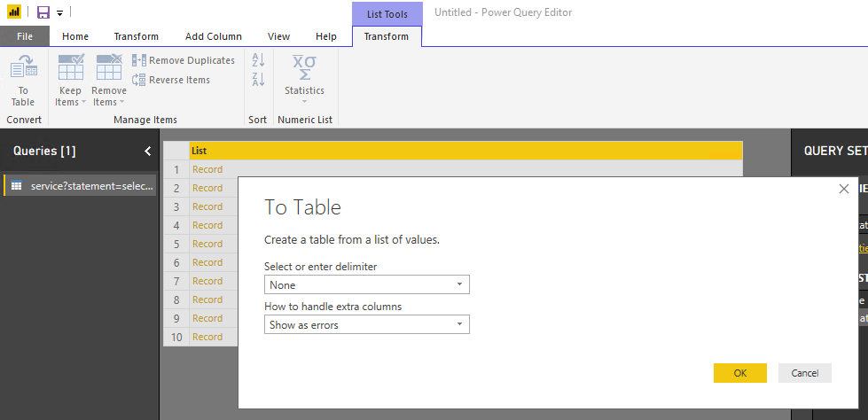Click the Power BI logo icon
This screenshot has height=420, width=868.
14,12
